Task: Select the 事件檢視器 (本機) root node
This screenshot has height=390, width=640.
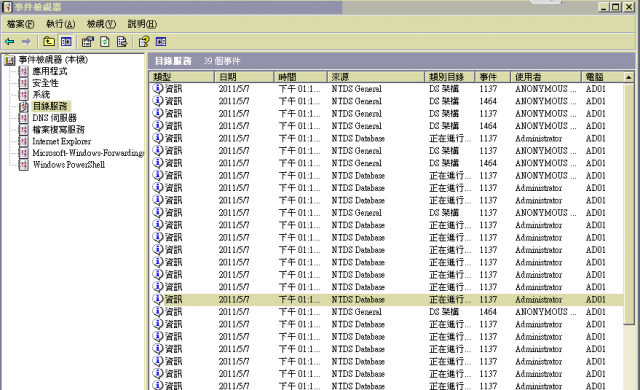Action: click(53, 60)
